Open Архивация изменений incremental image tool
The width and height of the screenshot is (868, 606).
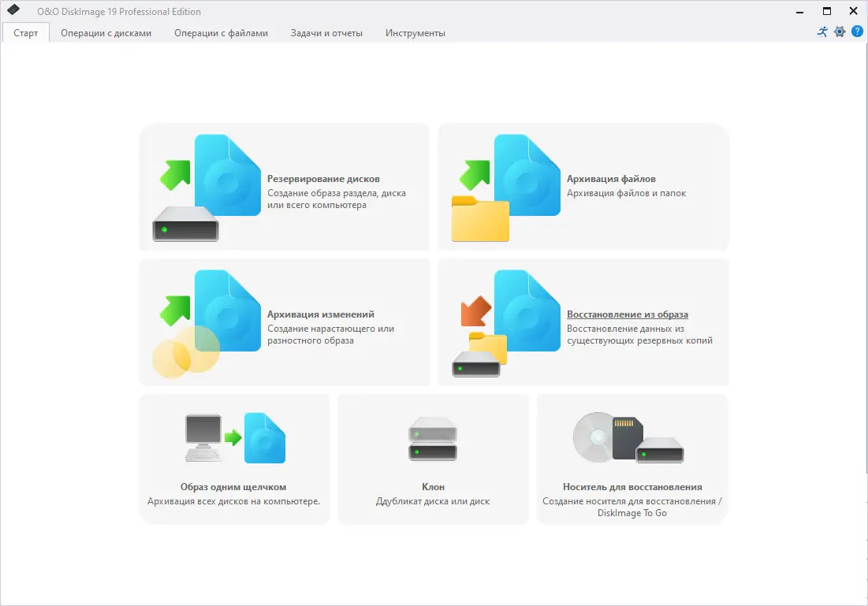[x=284, y=322]
